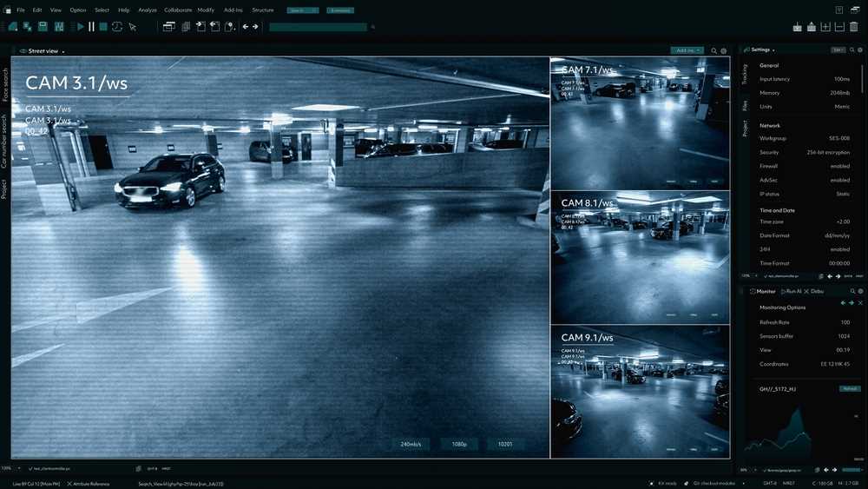Expand the Settings panel dropdown
Viewport: 868px width, 489px height.
coord(773,50)
